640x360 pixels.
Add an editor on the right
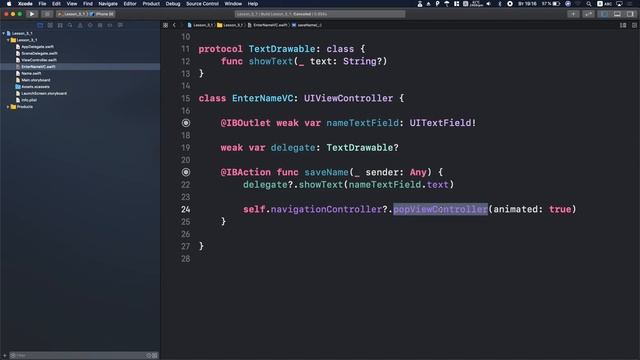pos(634,25)
